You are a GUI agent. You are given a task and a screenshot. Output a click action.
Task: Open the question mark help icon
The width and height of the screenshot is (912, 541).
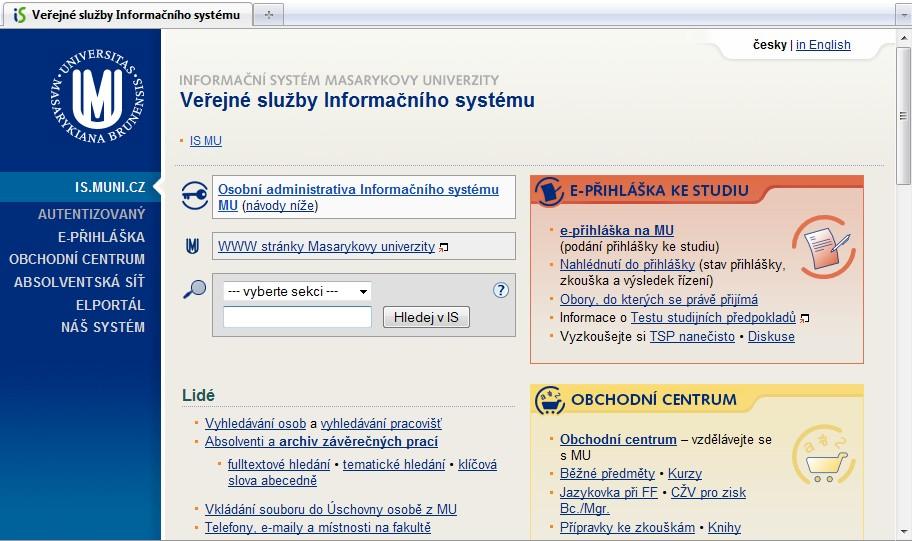501,290
